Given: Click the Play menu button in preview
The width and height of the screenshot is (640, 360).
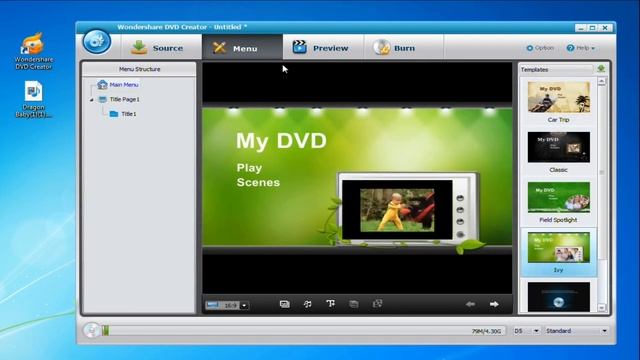Looking at the screenshot, I should pyautogui.click(x=249, y=168).
